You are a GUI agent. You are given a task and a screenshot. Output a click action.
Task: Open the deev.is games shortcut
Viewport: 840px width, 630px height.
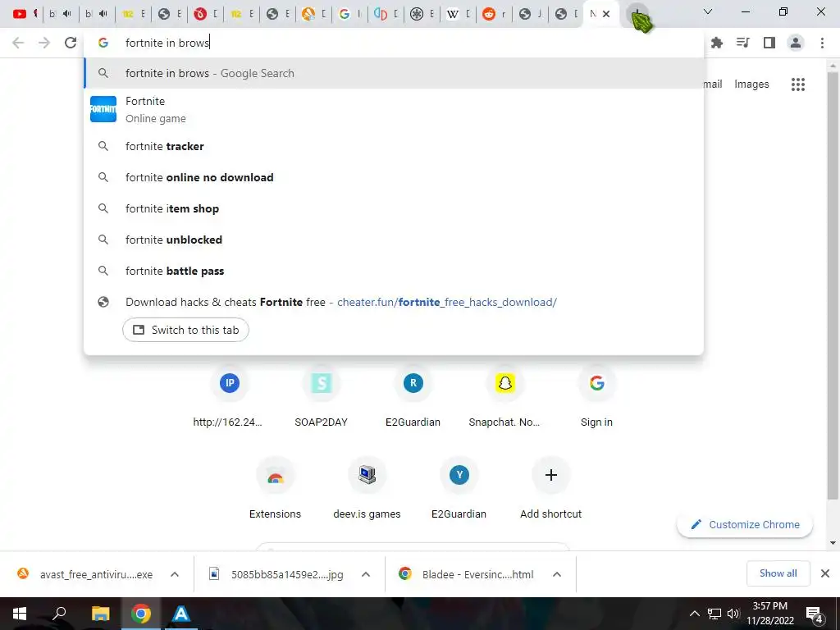point(367,489)
